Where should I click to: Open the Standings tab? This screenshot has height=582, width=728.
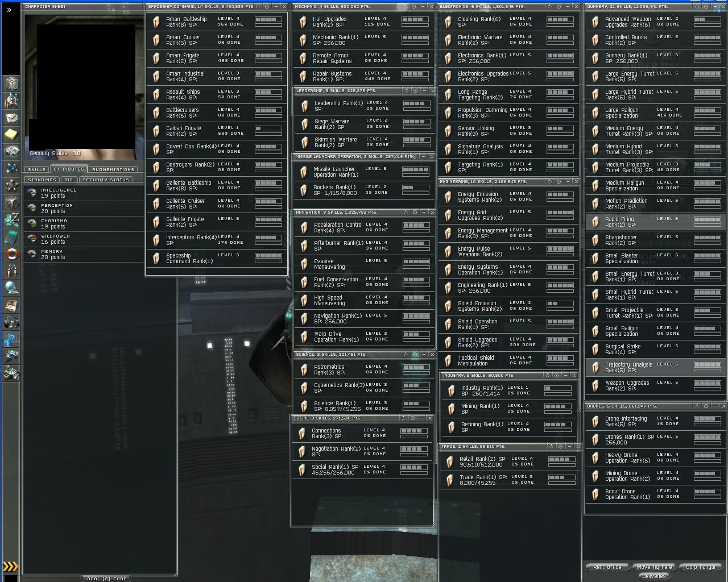[x=42, y=180]
